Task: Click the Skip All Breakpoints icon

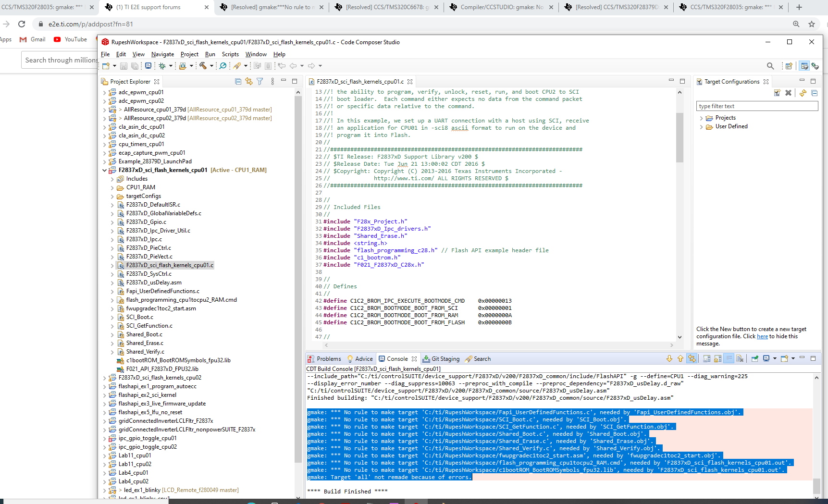Action: [x=223, y=66]
